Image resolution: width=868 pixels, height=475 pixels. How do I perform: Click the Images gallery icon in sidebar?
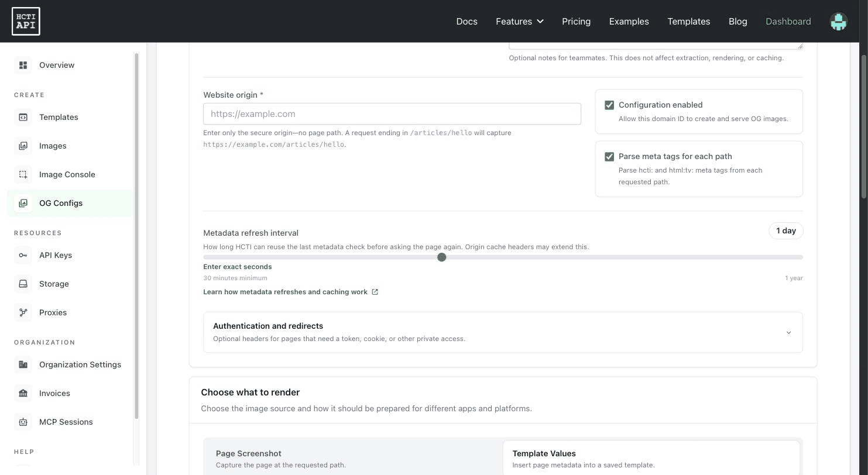point(23,146)
